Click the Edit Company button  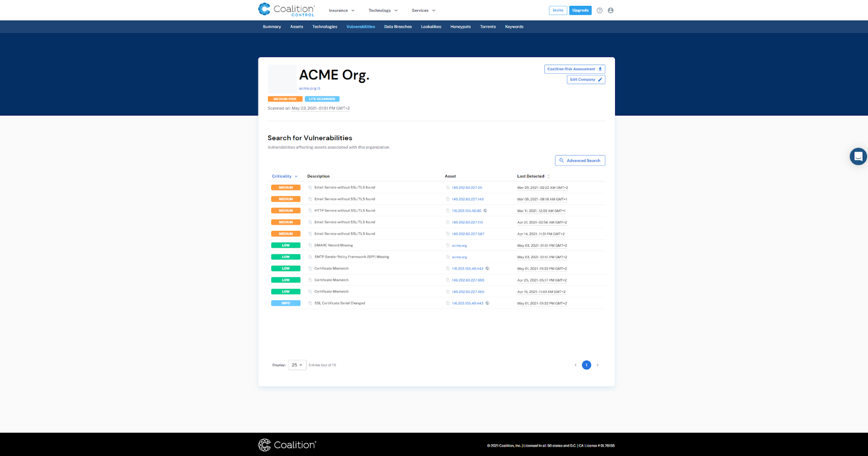pos(586,79)
